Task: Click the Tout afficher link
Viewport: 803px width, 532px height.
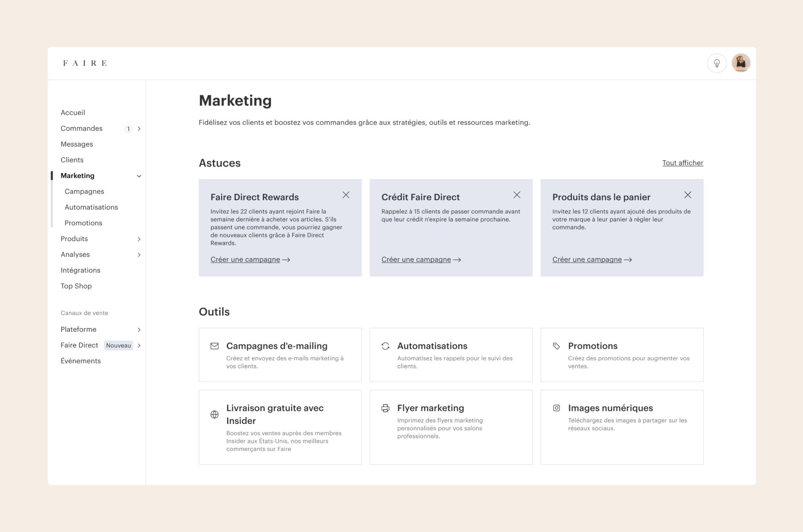Action: 682,163
